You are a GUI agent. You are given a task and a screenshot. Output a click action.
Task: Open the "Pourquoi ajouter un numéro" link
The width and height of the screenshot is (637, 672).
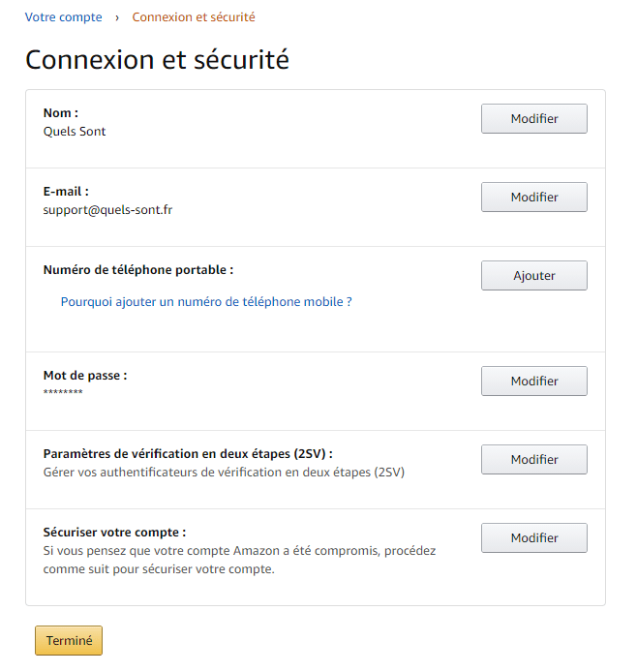pyautogui.click(x=206, y=302)
